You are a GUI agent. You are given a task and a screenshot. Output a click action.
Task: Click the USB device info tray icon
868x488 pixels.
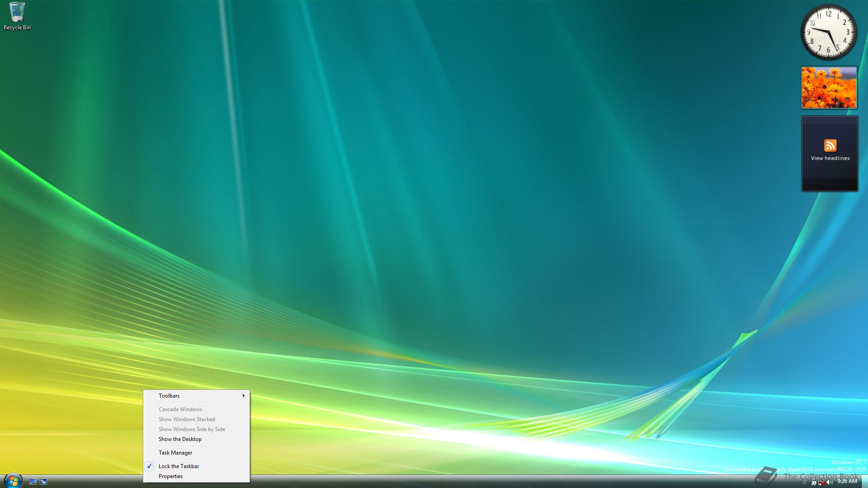(814, 482)
